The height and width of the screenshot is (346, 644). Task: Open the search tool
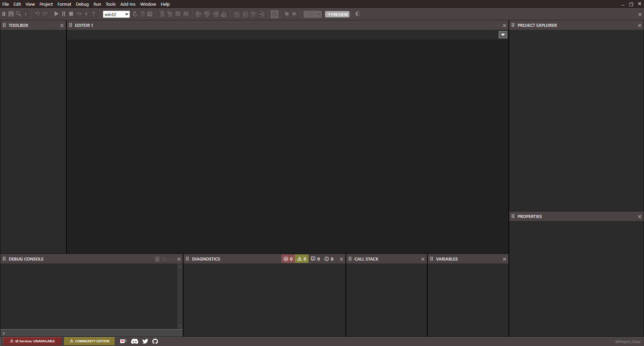click(18, 14)
